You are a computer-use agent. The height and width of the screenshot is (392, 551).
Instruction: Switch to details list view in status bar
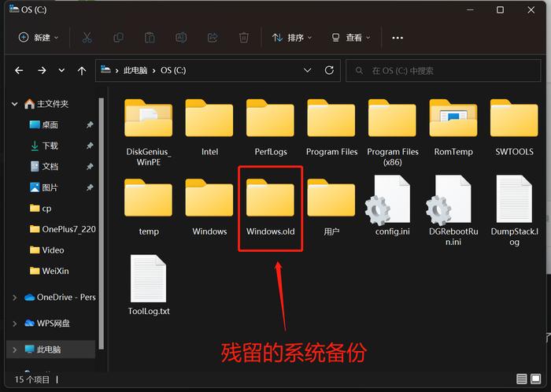521,379
